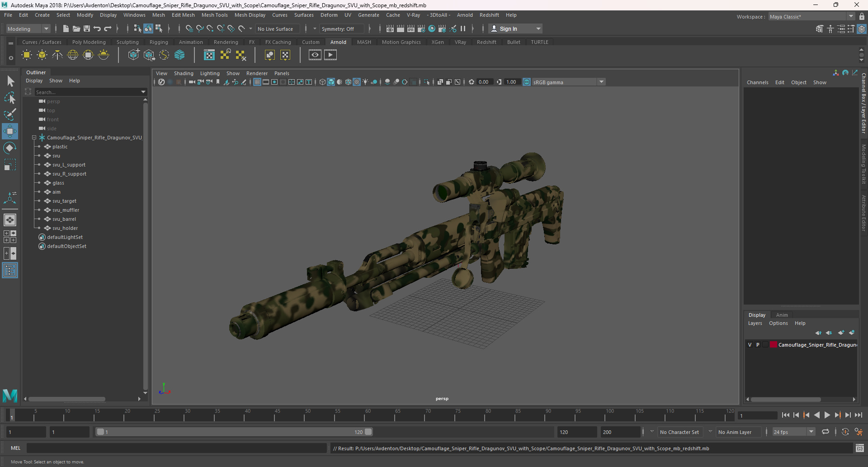Viewport: 868px width, 467px height.
Task: Click No Live Surface field
Action: (278, 29)
